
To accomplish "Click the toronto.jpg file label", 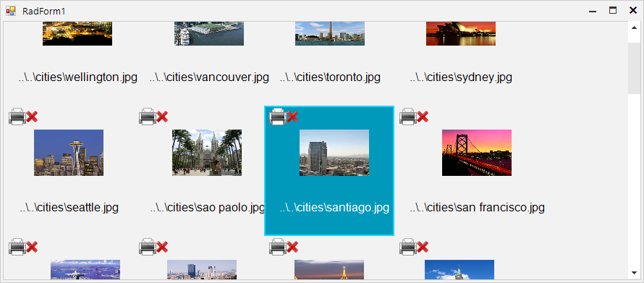I will (x=330, y=77).
